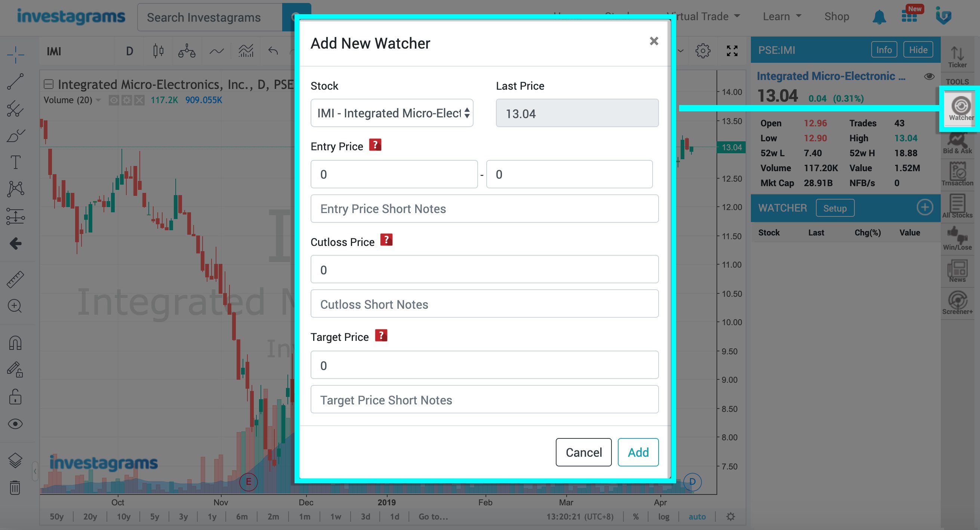
Task: Open the News tool icon
Action: [x=957, y=271]
